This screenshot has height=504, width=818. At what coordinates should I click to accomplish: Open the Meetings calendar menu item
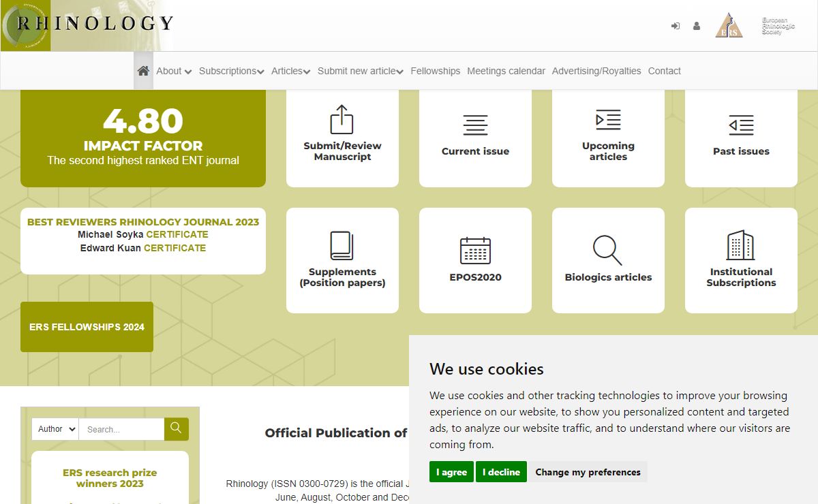[506, 71]
